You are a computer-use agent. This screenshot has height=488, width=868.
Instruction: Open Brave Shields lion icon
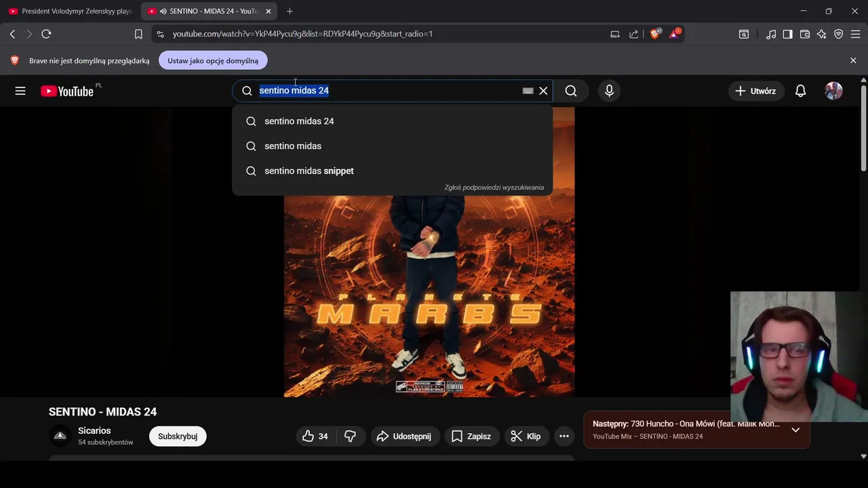click(x=655, y=33)
